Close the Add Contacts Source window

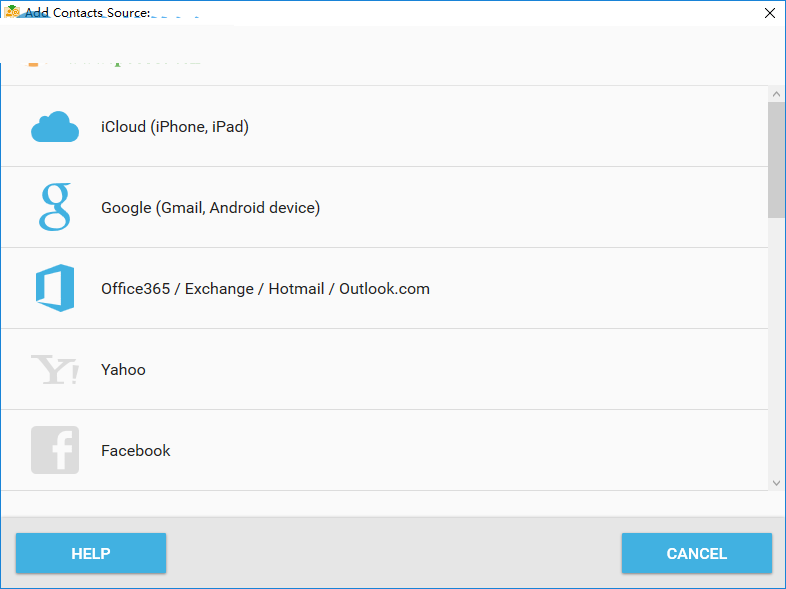(x=770, y=13)
